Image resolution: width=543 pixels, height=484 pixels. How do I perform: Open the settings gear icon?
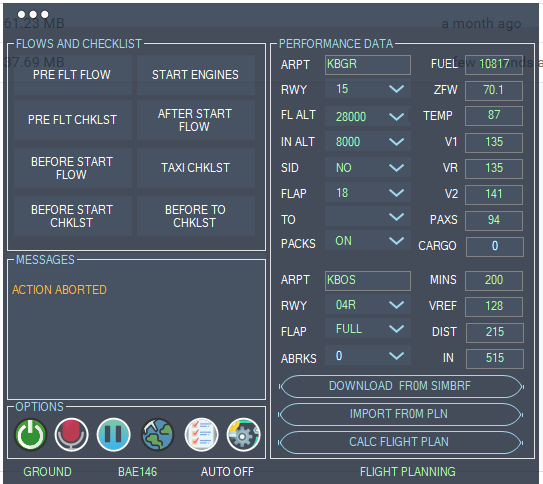[x=243, y=434]
